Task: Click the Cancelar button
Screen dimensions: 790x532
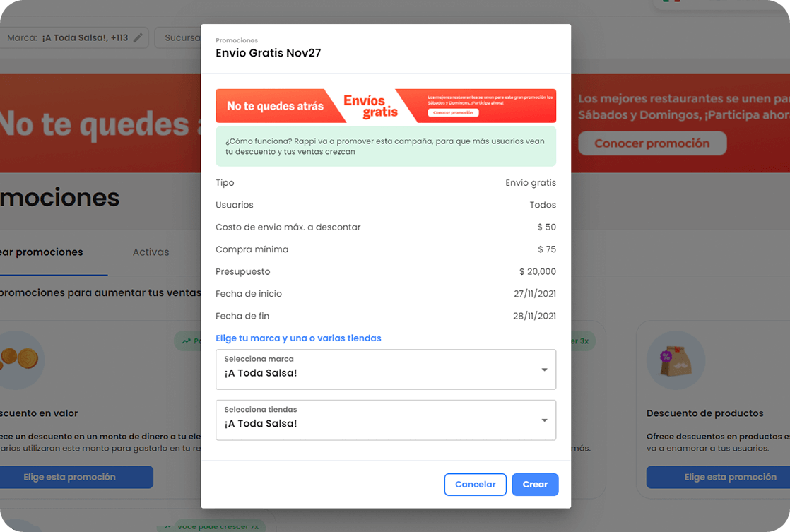Action: pyautogui.click(x=475, y=484)
